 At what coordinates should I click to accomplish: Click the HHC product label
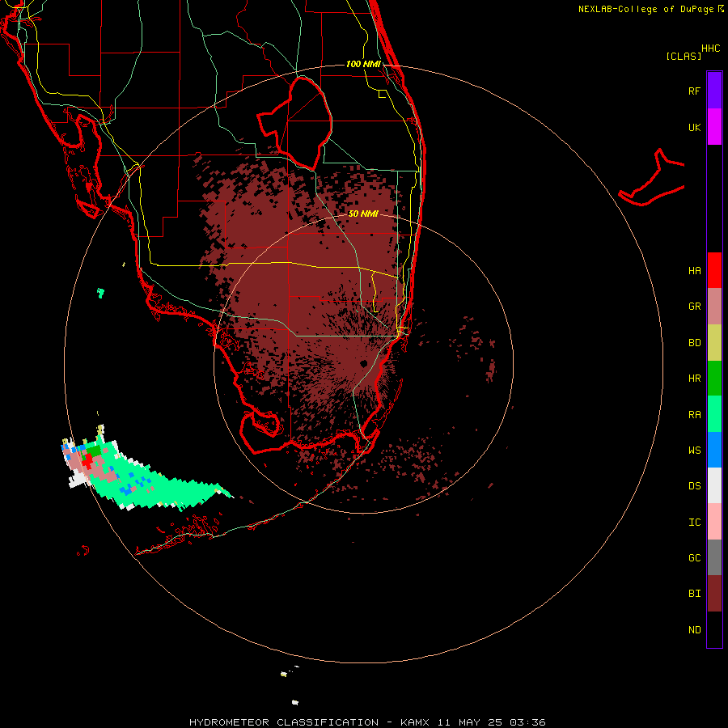(710, 49)
